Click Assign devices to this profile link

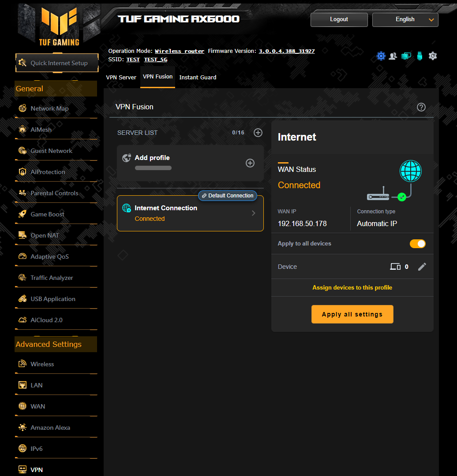pyautogui.click(x=352, y=287)
